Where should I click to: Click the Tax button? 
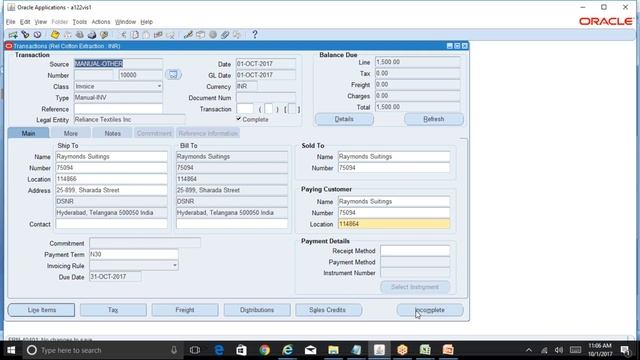coord(113,310)
